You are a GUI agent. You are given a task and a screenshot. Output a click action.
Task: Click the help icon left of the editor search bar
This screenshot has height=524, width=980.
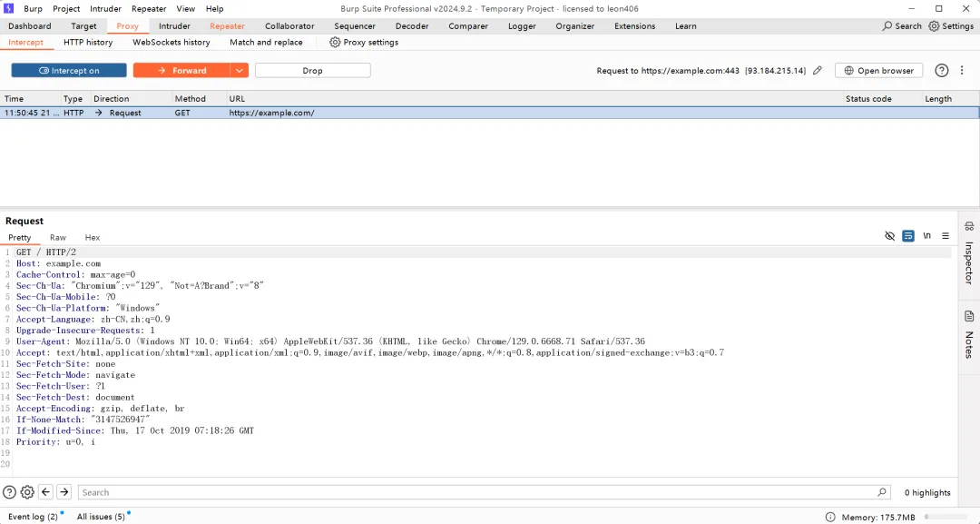click(9, 492)
